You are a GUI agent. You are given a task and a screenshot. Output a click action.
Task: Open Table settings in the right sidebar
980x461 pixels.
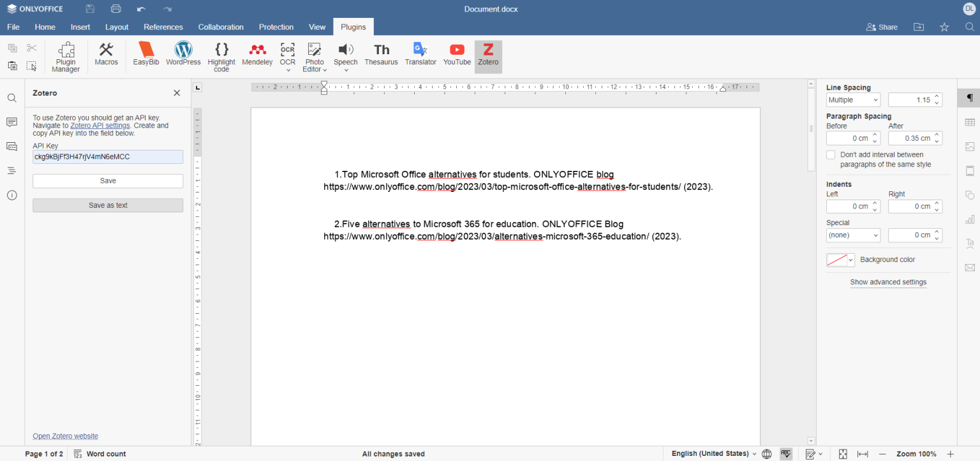(x=970, y=122)
